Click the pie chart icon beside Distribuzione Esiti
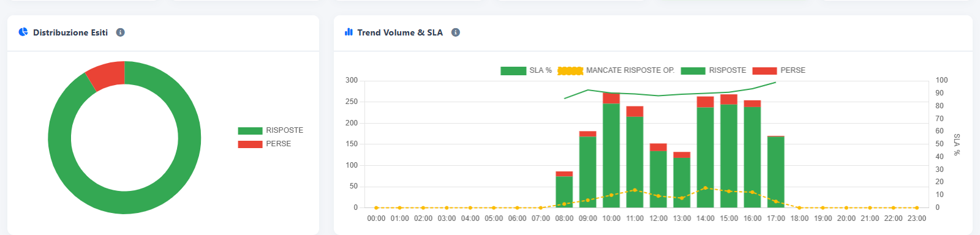Image resolution: width=980 pixels, height=235 pixels. pyautogui.click(x=23, y=32)
